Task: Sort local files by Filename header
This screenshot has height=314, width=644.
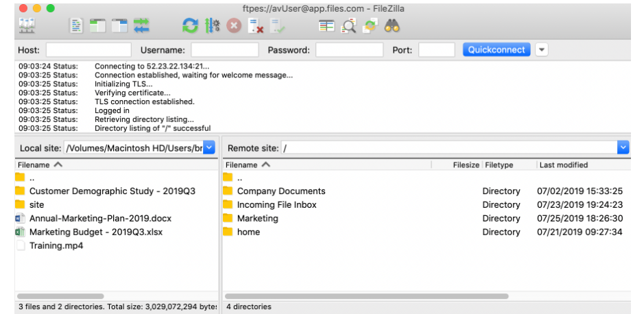Action: (x=117, y=165)
